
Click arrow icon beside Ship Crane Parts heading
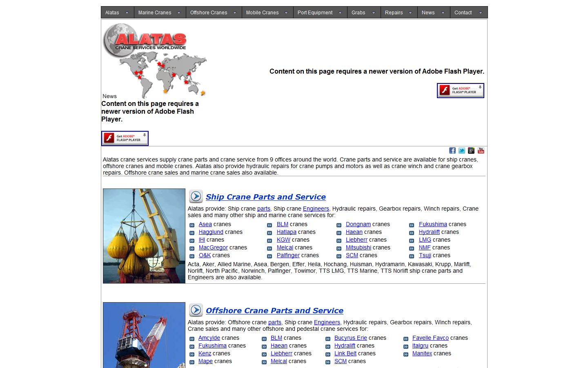click(196, 197)
